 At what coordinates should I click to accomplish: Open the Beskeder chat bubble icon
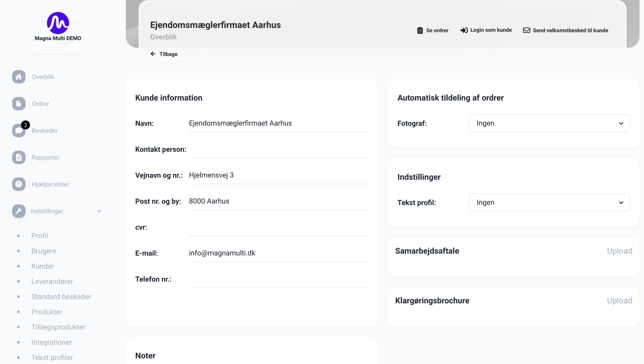point(19,130)
